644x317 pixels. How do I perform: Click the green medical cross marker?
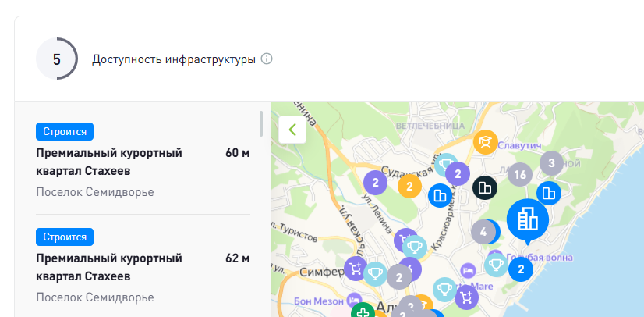click(363, 312)
